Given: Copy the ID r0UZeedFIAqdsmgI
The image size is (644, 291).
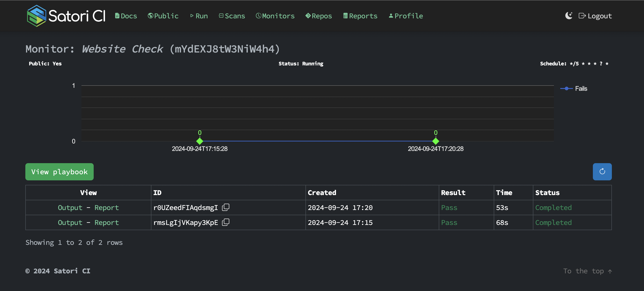Looking at the screenshot, I should [226, 207].
